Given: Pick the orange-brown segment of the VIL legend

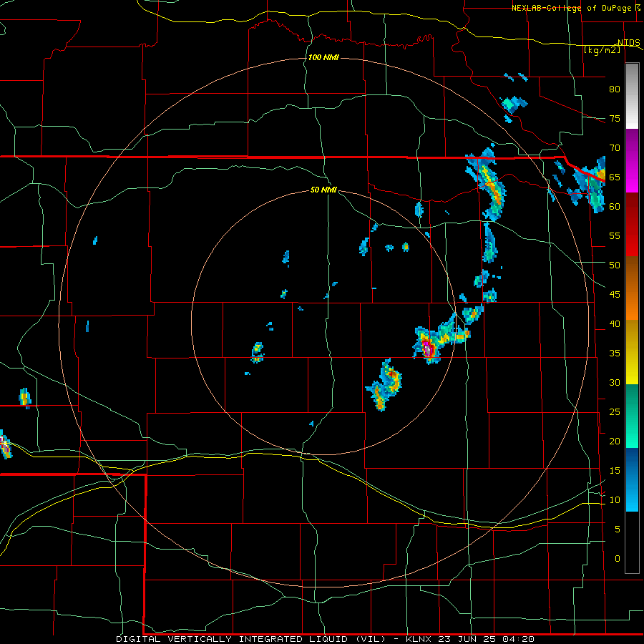Looking at the screenshot, I should [632, 288].
